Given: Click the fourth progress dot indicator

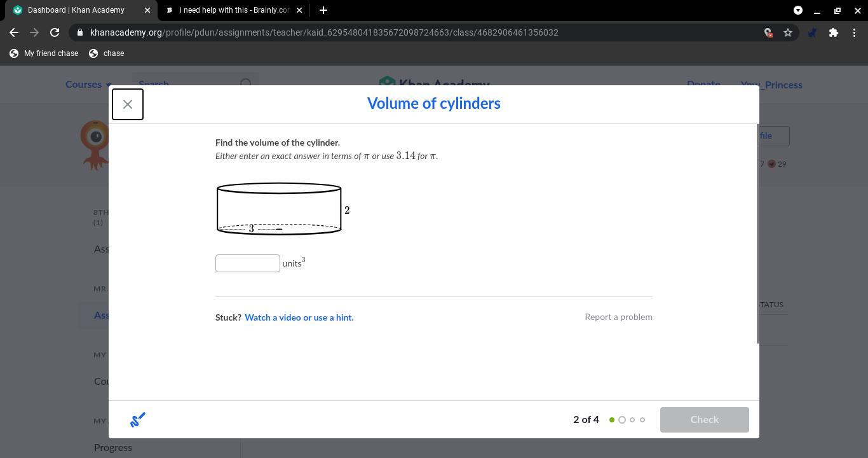Looking at the screenshot, I should click(x=642, y=420).
